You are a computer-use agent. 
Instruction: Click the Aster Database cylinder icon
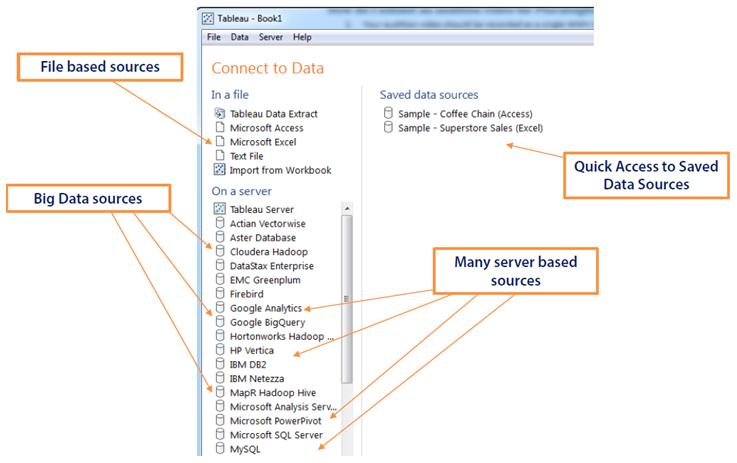(220, 236)
